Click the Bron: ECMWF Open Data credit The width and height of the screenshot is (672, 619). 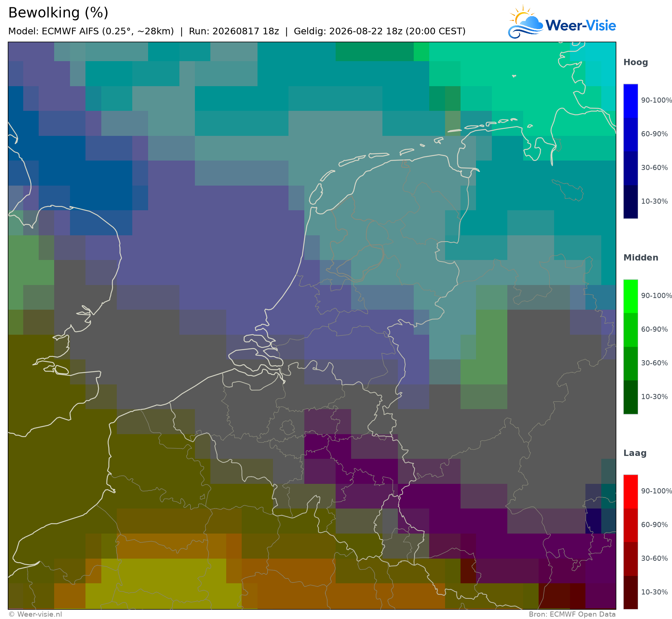tap(572, 614)
